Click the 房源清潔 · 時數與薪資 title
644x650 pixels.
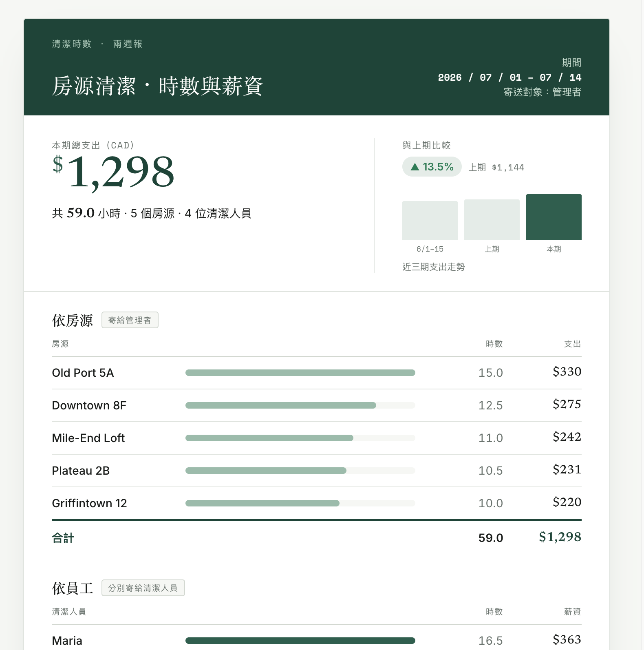[157, 86]
